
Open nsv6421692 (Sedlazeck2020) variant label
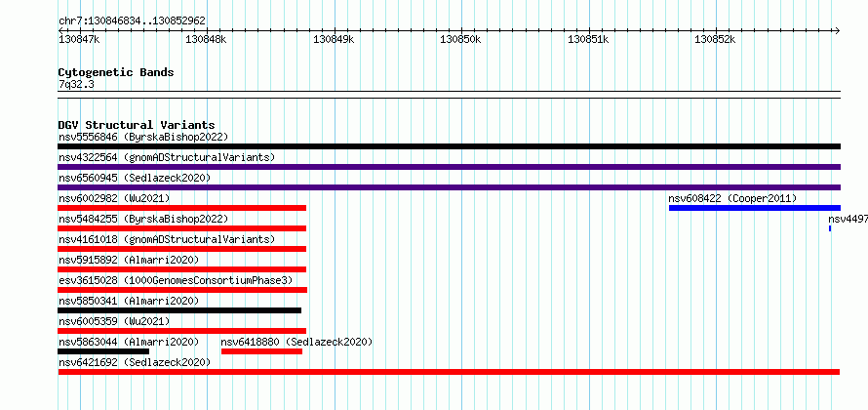click(x=135, y=362)
